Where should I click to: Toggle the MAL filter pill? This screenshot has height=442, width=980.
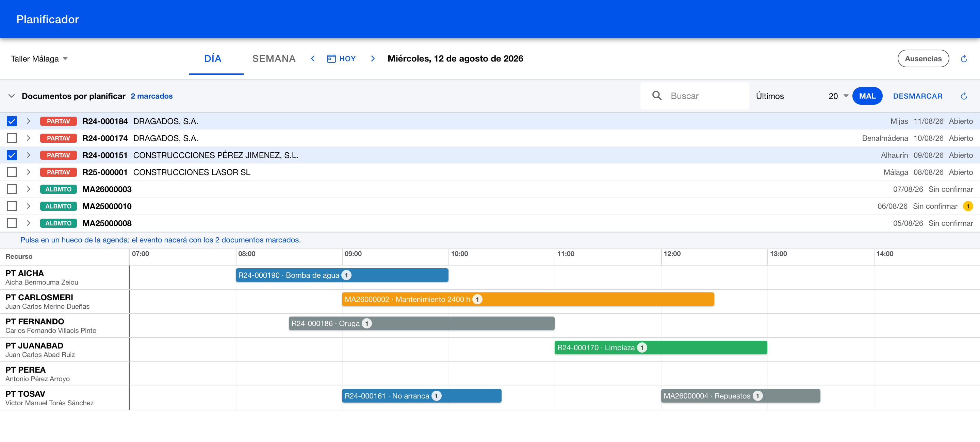click(x=867, y=96)
